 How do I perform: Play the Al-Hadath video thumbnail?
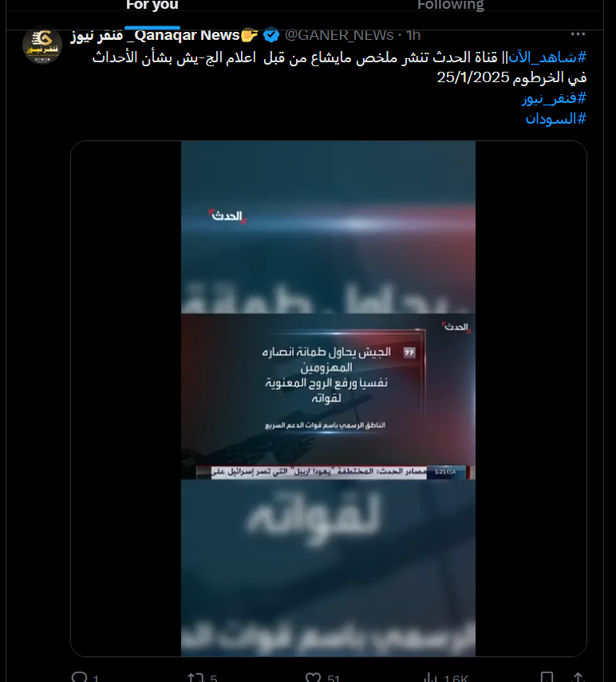tap(329, 398)
